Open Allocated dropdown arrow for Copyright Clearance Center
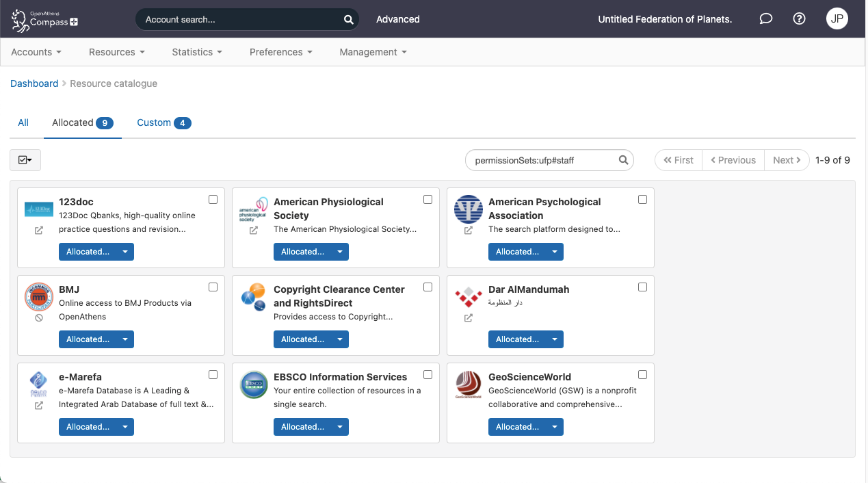Screen dimensions: 868x483 [340, 339]
